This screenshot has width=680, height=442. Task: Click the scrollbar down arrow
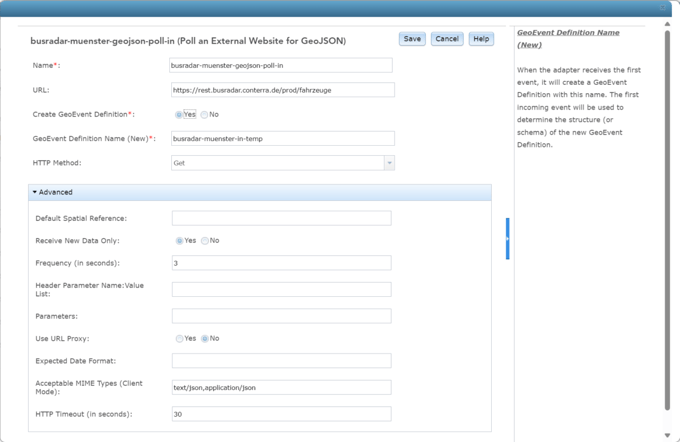point(667,435)
